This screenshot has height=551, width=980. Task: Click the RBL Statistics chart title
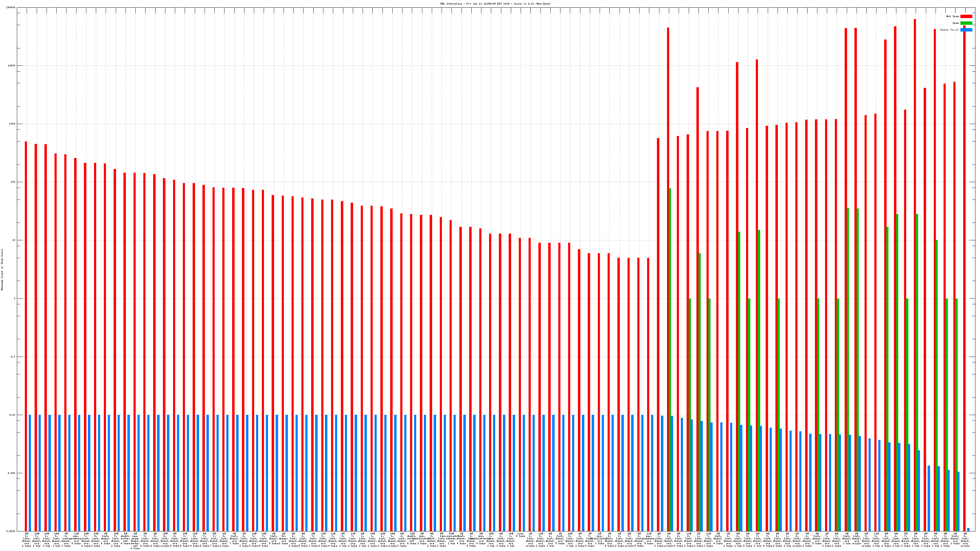pyautogui.click(x=495, y=4)
